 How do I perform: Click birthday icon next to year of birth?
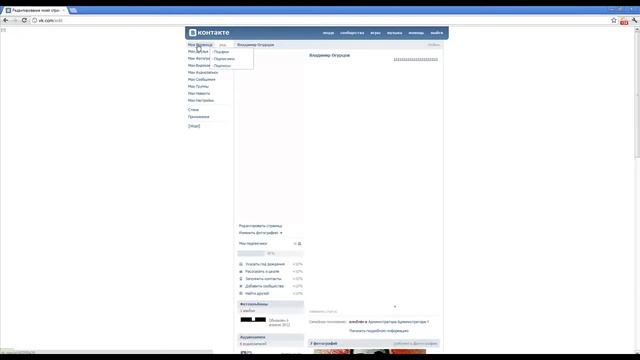tap(241, 264)
